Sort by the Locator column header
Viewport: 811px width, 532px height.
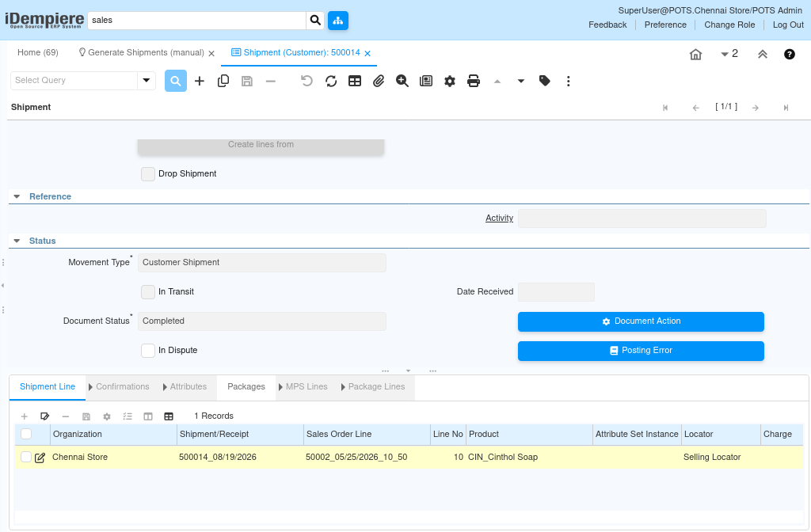coord(721,435)
